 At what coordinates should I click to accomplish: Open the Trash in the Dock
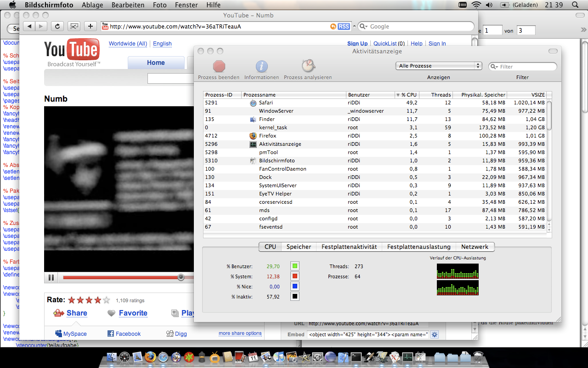pos(478,357)
